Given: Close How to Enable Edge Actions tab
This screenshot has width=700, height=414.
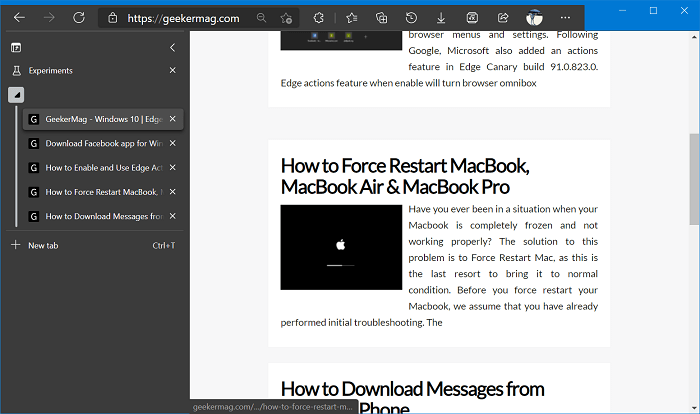Looking at the screenshot, I should [x=173, y=167].
